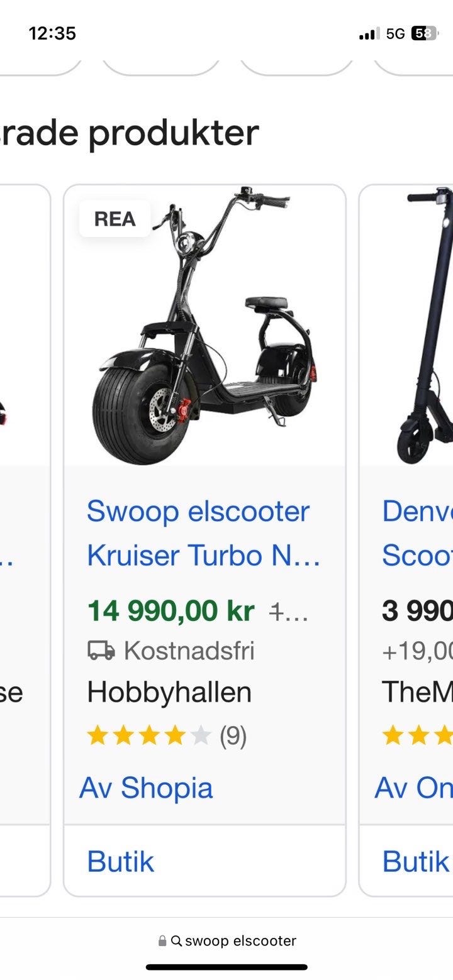Tap the 14 990,00 kr price
The height and width of the screenshot is (980, 453).
tap(171, 610)
